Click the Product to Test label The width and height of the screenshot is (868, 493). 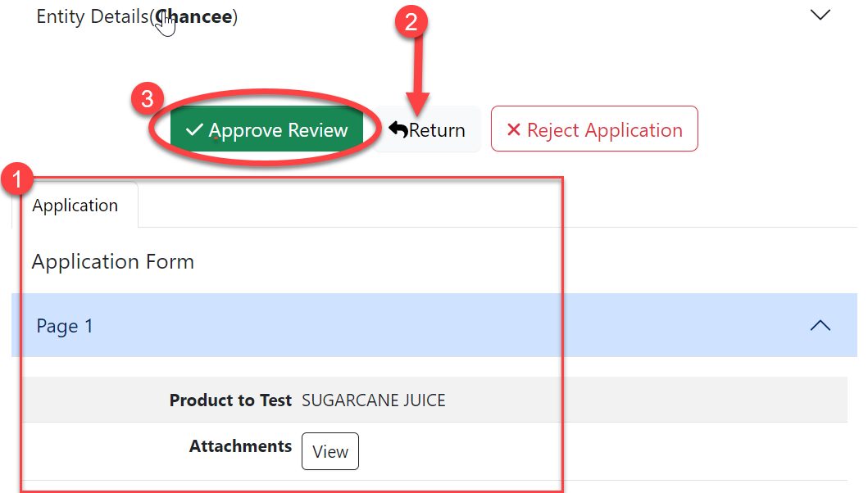coord(230,400)
